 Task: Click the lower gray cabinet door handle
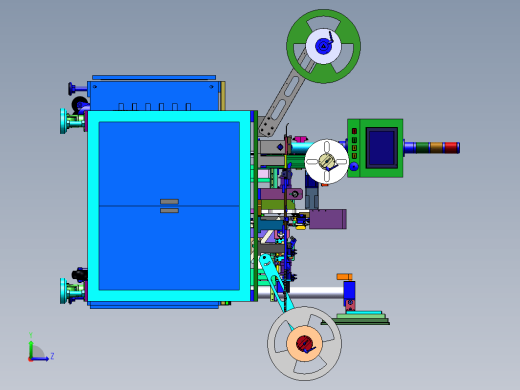tap(169, 211)
